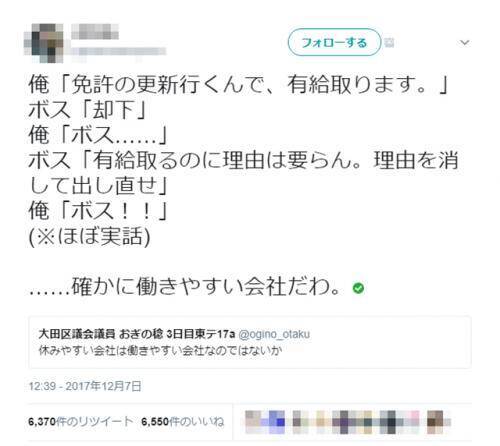Click the brown pixelated liker avatar
This screenshot has height=446, width=500.
click(435, 422)
